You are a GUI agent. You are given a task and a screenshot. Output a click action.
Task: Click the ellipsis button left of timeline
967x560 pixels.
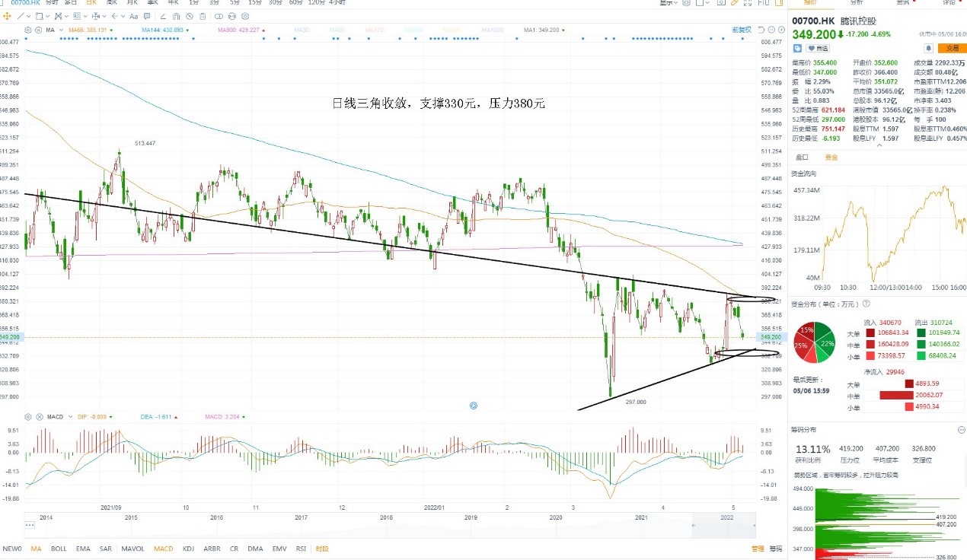[30, 524]
